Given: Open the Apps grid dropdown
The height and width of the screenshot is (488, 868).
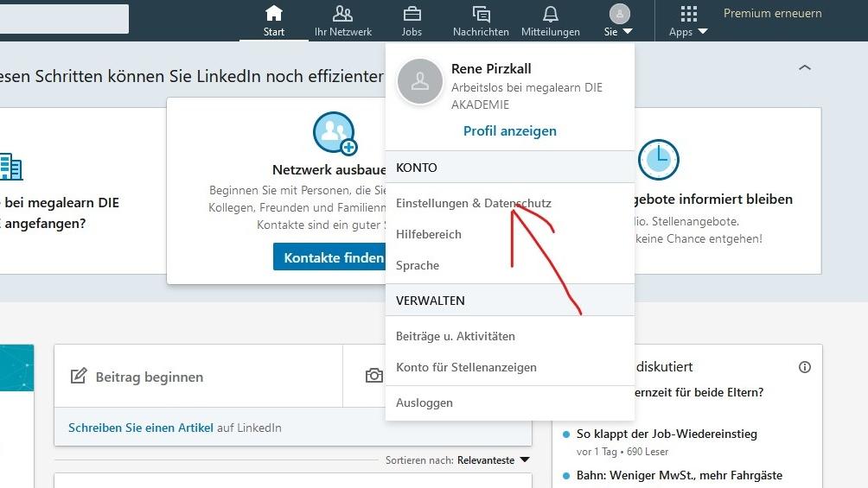Looking at the screenshot, I should [688, 21].
